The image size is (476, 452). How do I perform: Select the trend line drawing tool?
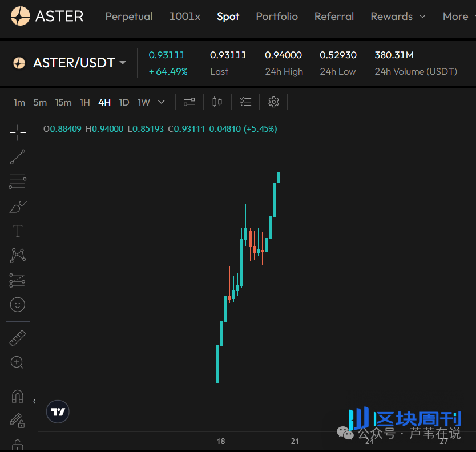click(18, 157)
